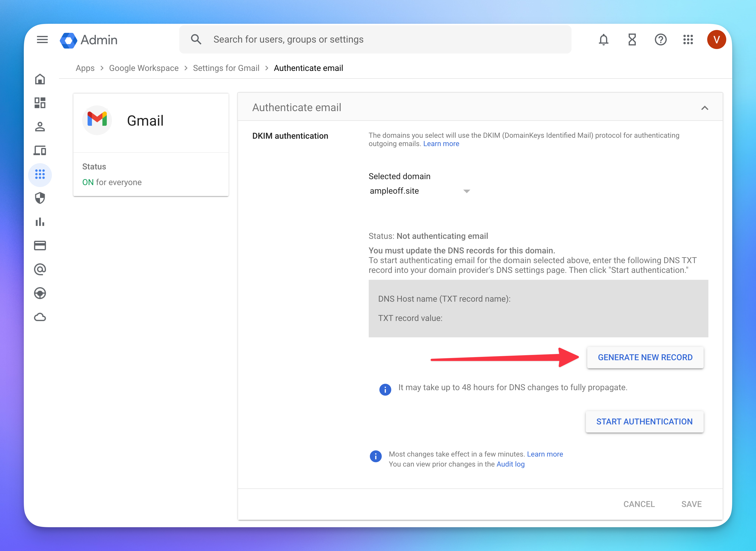Click the notifications bell icon

[603, 40]
